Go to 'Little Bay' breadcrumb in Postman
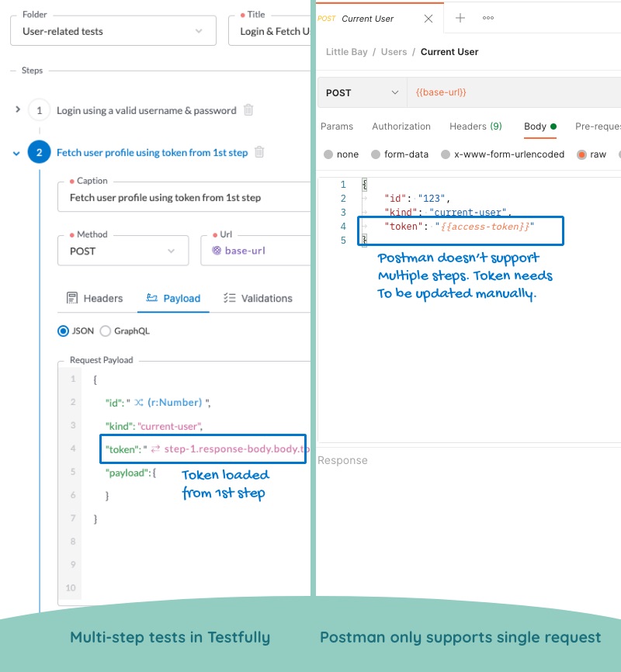Screen dimensions: 621x672 click(346, 52)
